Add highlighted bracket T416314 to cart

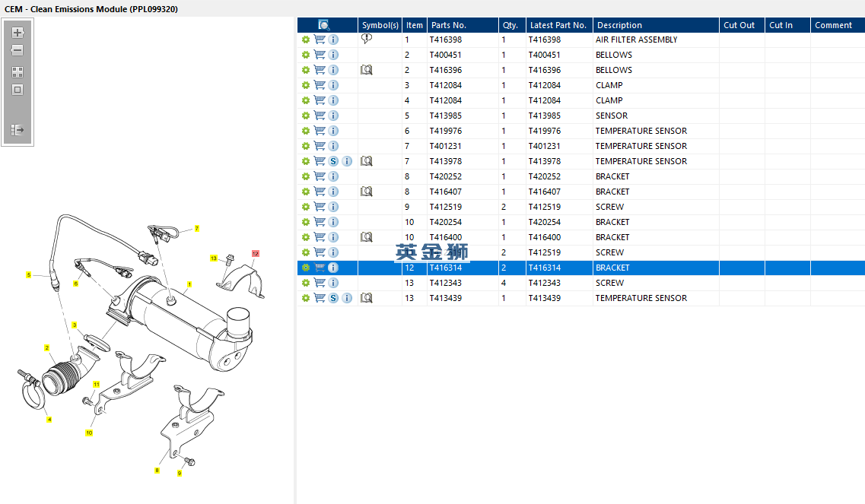point(320,268)
